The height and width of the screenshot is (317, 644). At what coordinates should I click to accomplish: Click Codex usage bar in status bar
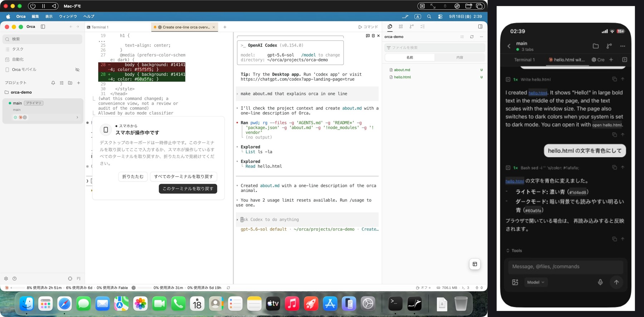point(176,288)
